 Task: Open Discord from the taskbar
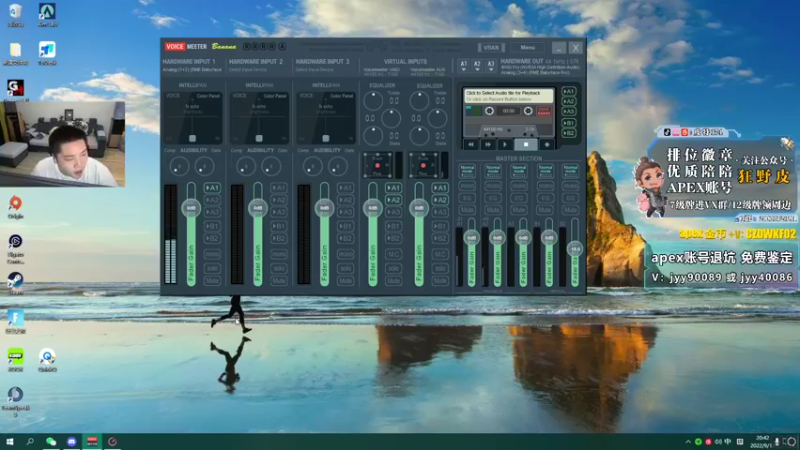coord(71,441)
